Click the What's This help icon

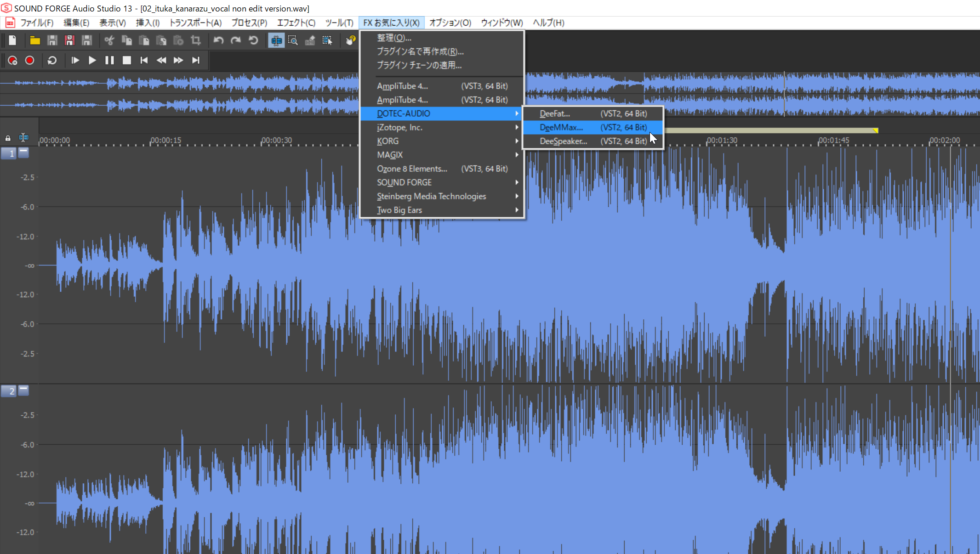click(351, 40)
